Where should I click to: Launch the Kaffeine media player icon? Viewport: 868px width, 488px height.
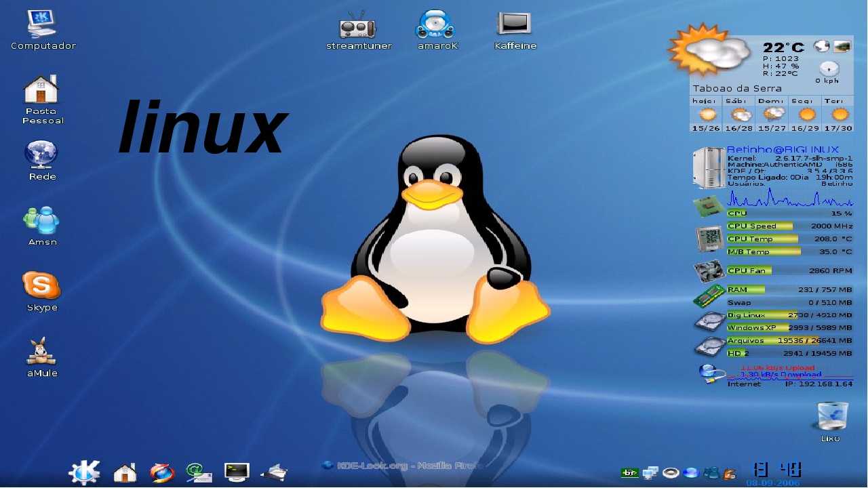point(515,30)
